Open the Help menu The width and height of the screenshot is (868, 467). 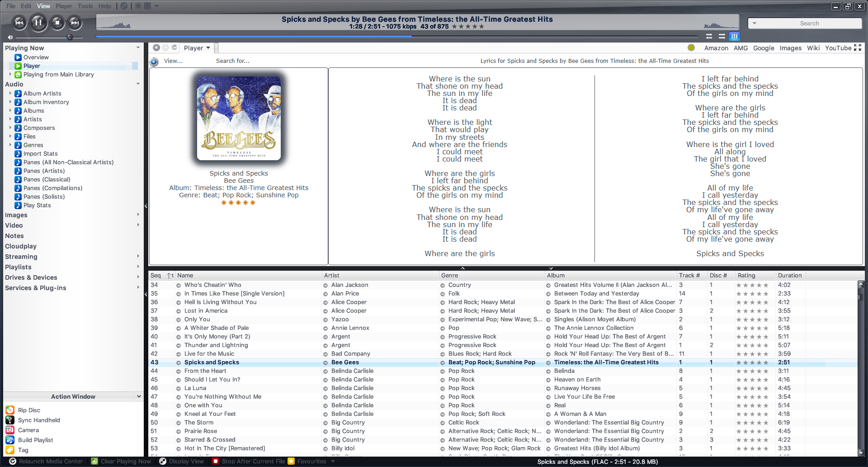coord(105,6)
